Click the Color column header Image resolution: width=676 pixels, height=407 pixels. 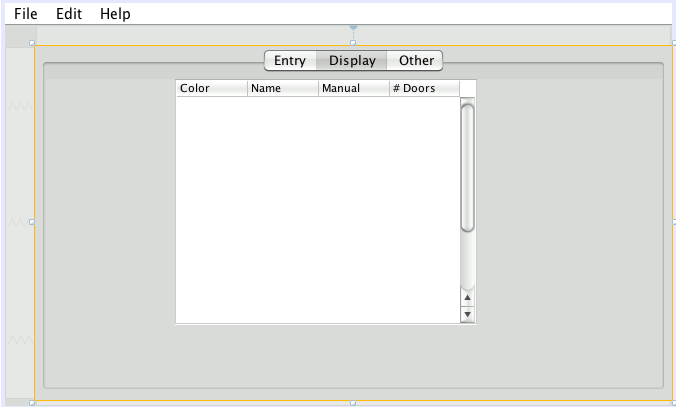[211, 89]
